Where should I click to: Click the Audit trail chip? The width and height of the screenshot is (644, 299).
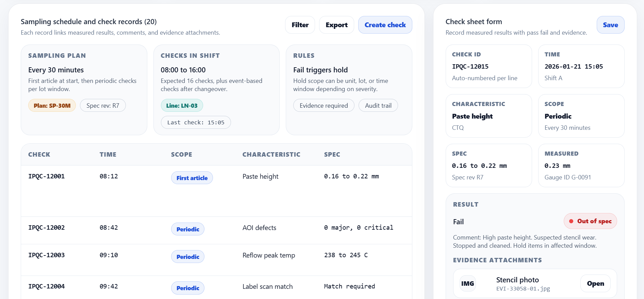[378, 106]
